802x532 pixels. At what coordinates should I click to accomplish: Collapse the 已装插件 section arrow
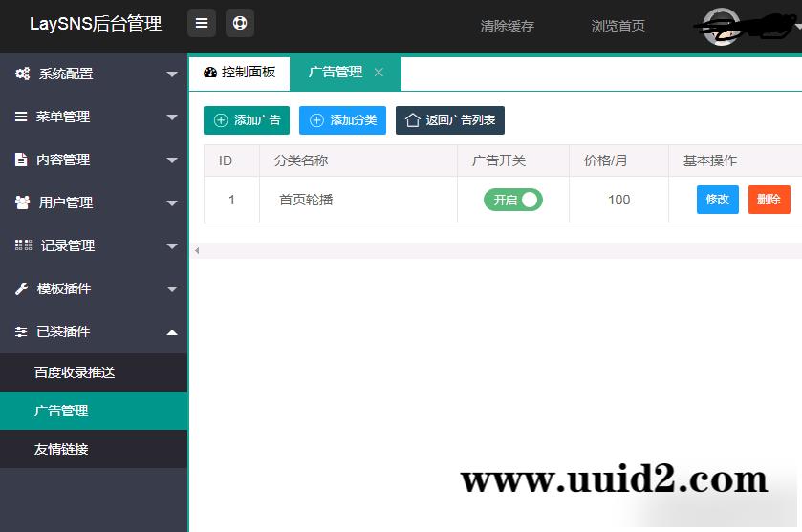coord(172,331)
